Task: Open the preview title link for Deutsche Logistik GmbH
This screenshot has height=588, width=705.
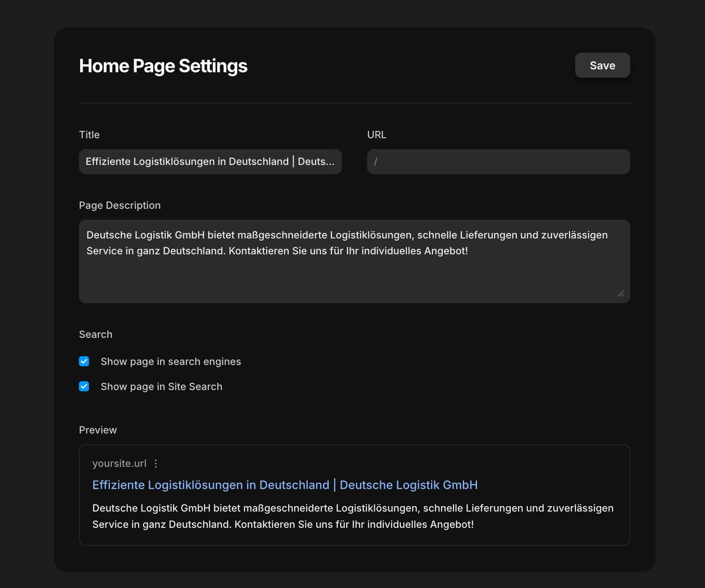Action: (285, 485)
